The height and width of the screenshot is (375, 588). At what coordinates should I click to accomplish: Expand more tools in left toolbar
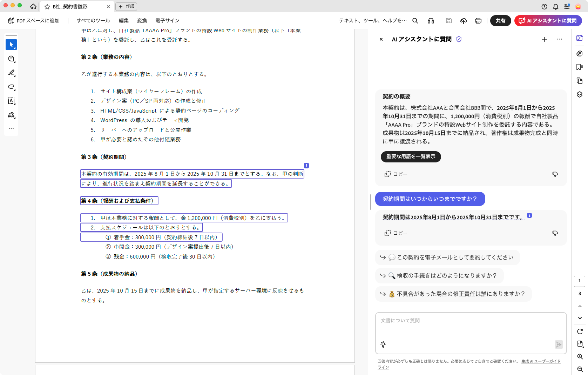click(11, 129)
